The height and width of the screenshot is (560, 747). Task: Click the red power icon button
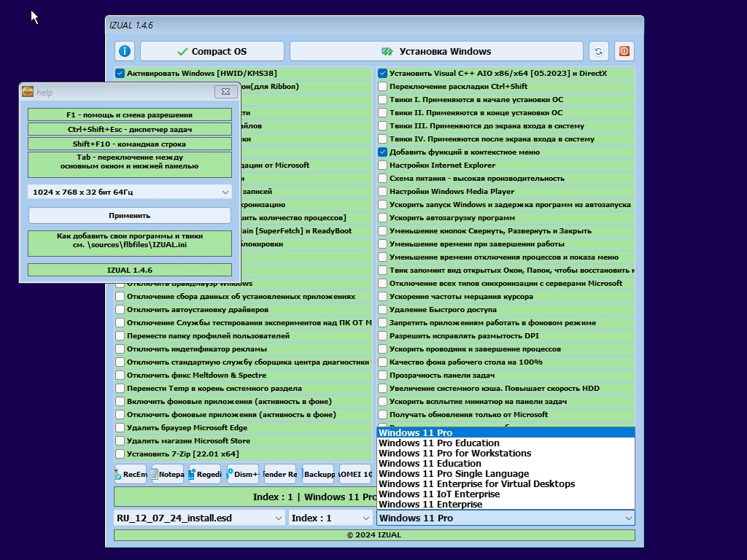tap(624, 51)
